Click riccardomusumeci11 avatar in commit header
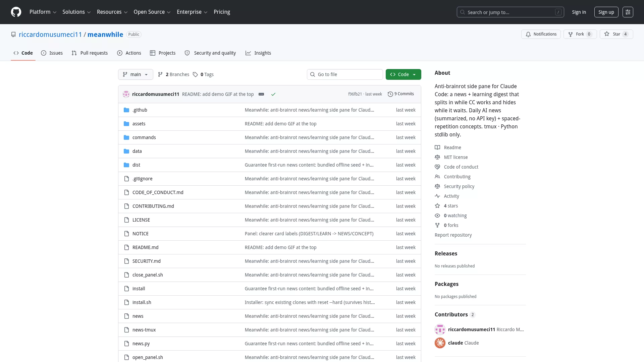Viewport: 644px width, 362px height. point(126,94)
